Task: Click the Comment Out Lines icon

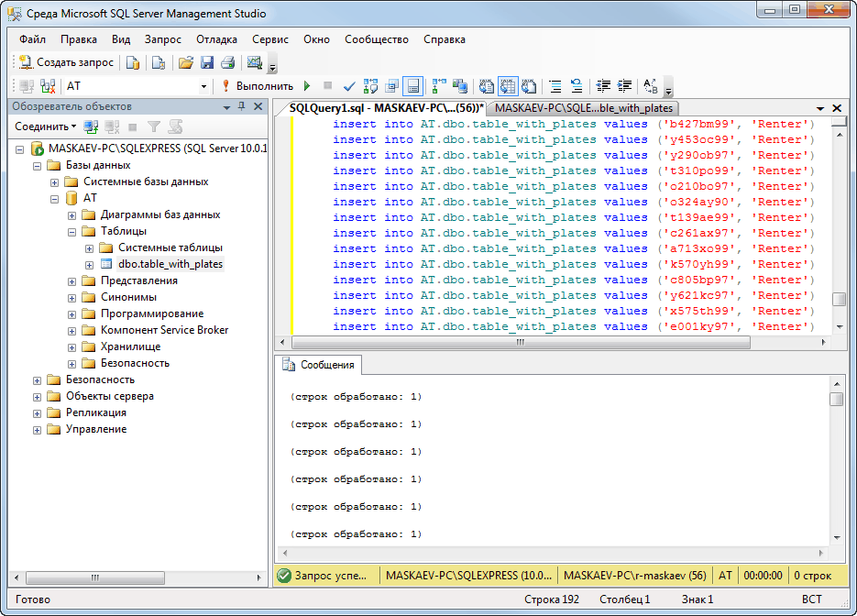Action: point(555,86)
